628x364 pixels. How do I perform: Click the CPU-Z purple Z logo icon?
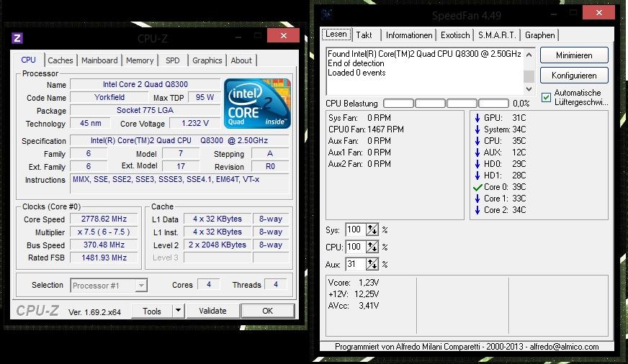[x=17, y=38]
